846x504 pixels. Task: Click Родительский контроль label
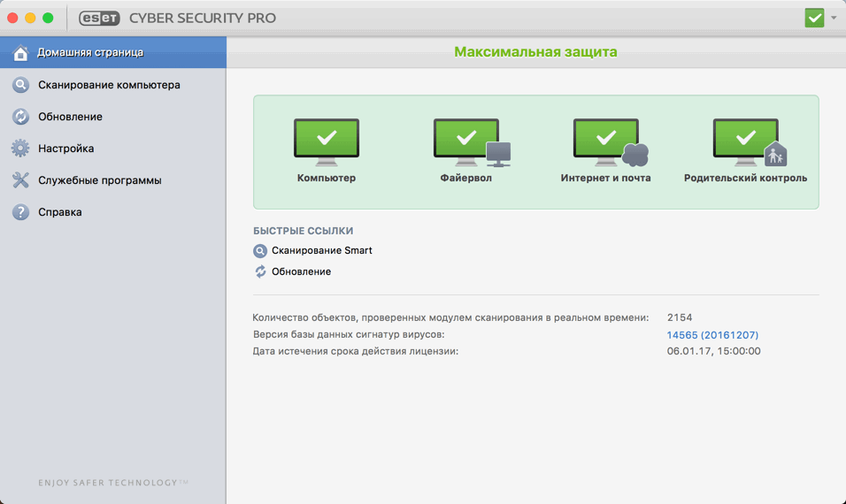click(746, 178)
